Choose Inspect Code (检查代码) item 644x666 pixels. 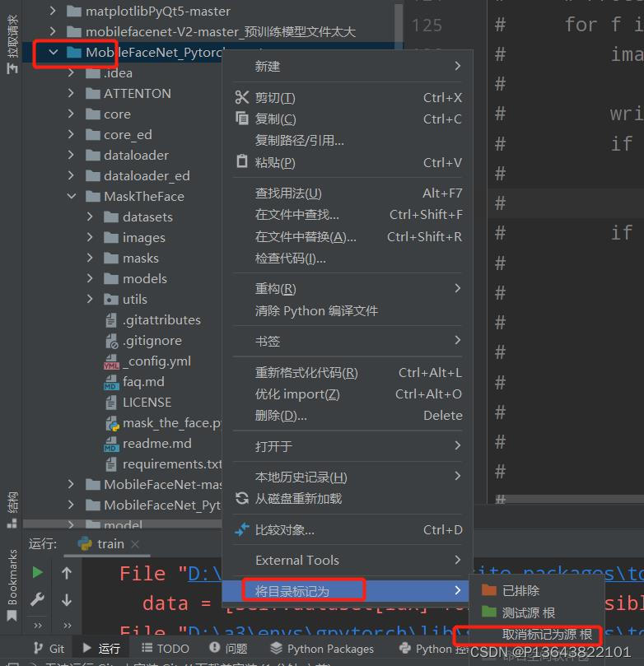coord(348,258)
